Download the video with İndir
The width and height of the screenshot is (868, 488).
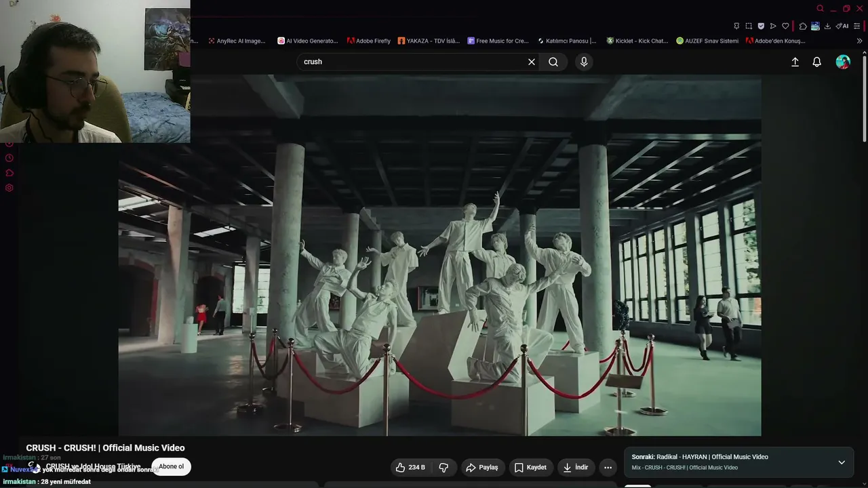[x=575, y=468]
